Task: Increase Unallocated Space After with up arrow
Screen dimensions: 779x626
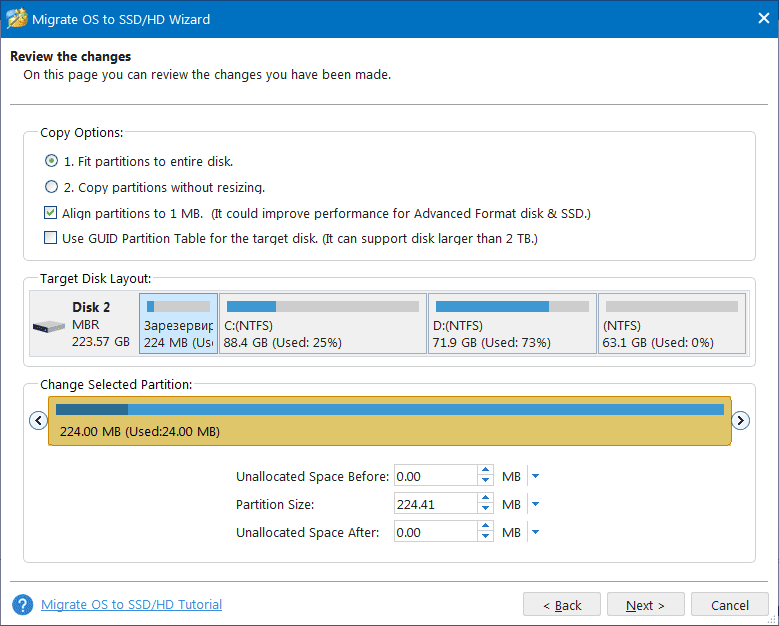Action: [486, 527]
